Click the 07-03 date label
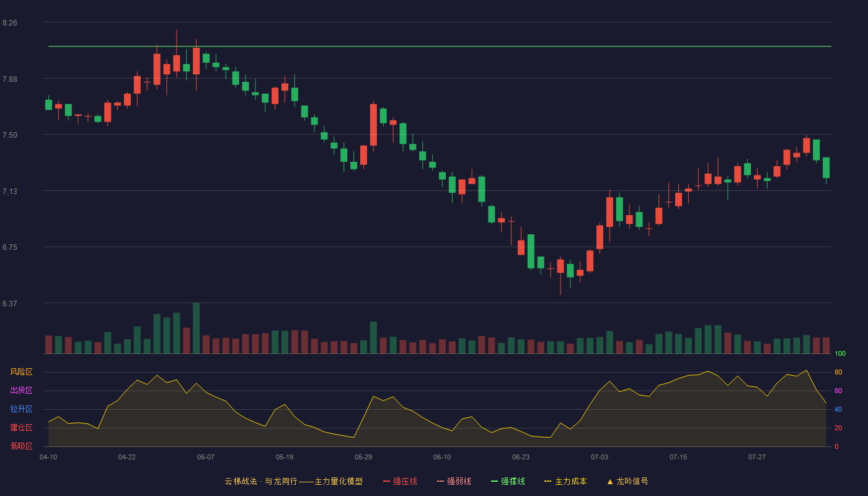 [x=600, y=457]
